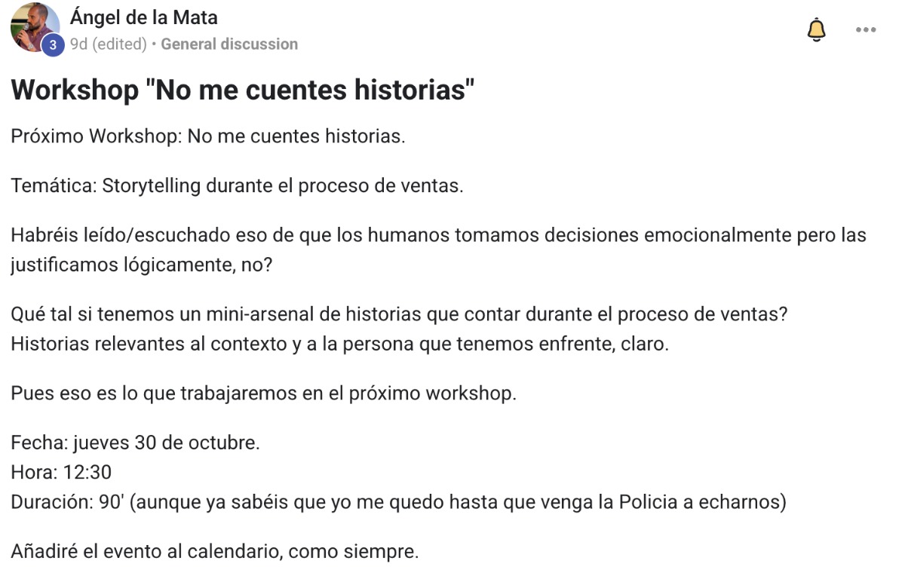905x588 pixels.
Task: Click the 'Hora: 12:30' line
Action: (61, 473)
